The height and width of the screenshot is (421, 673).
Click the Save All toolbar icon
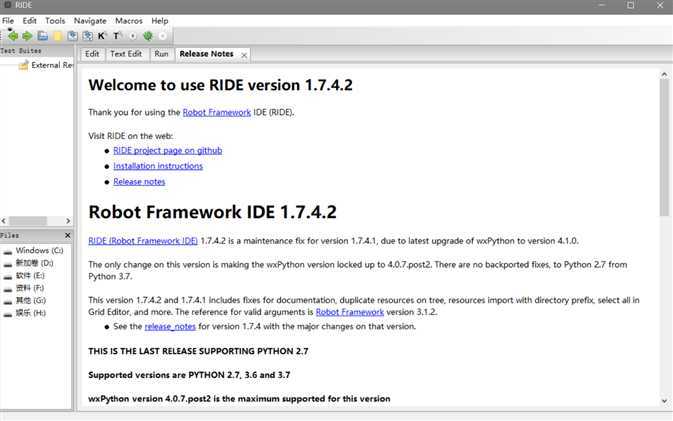coord(88,36)
